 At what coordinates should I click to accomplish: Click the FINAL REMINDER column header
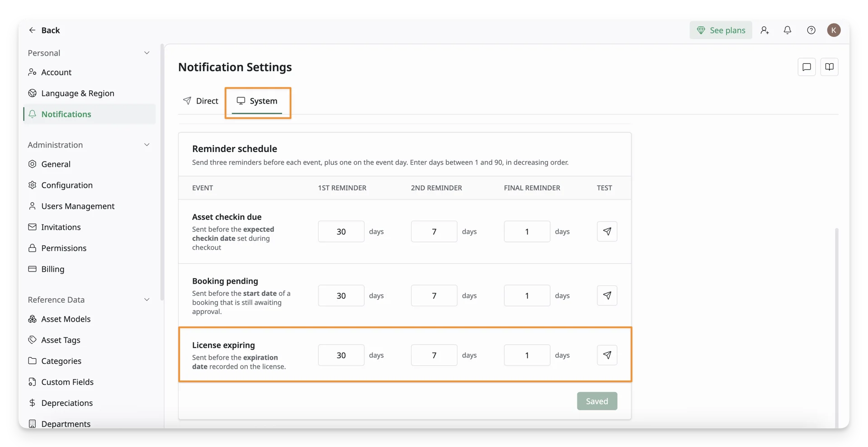532,188
